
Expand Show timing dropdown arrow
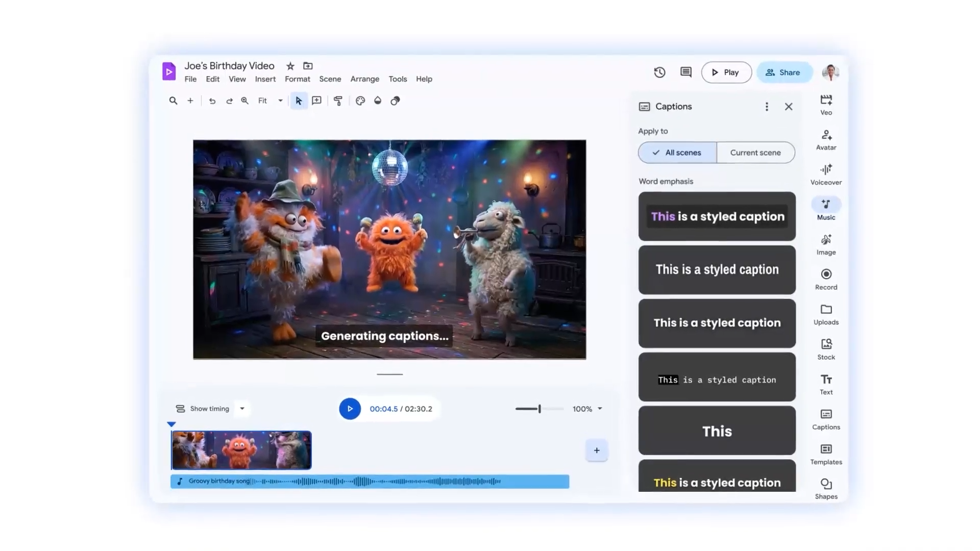(x=242, y=409)
